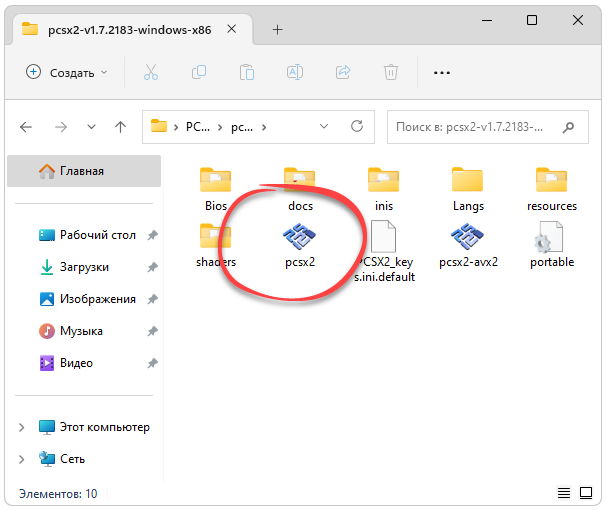Viewport: 607px width, 510px height.
Task: Close the pcsx2-v1.7.2183-windows-x86 tab
Action: click(231, 29)
